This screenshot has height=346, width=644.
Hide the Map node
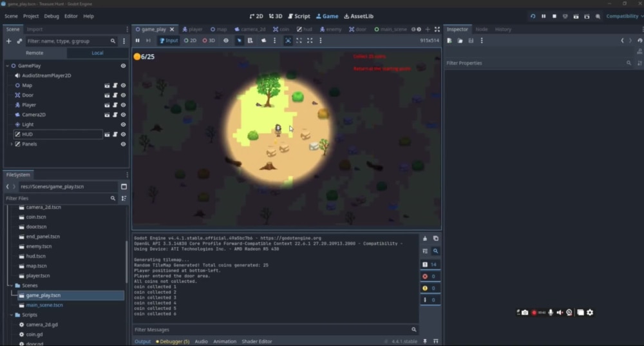click(123, 86)
